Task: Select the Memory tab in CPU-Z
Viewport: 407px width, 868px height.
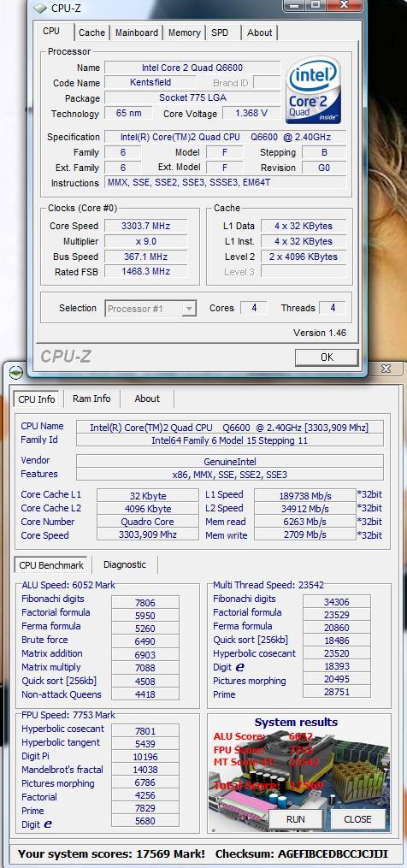Action: [185, 32]
